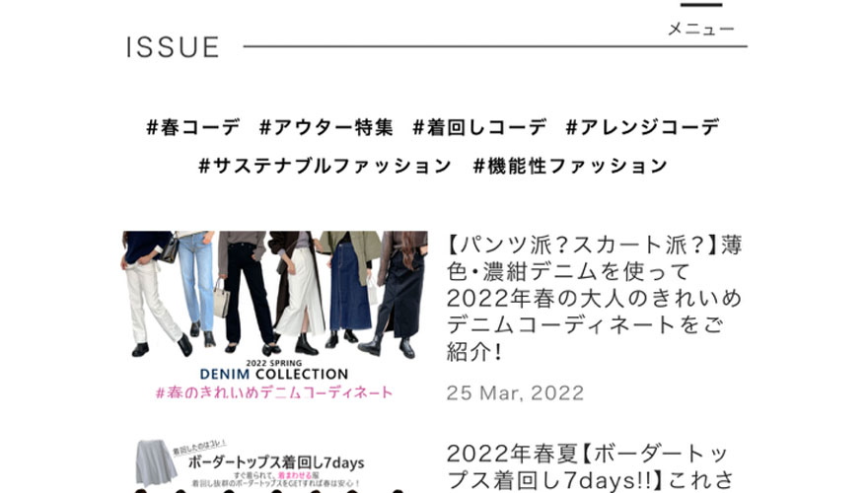Click the 2022 SPRING label on denim banner
The height and width of the screenshot is (493, 868).
(274, 364)
